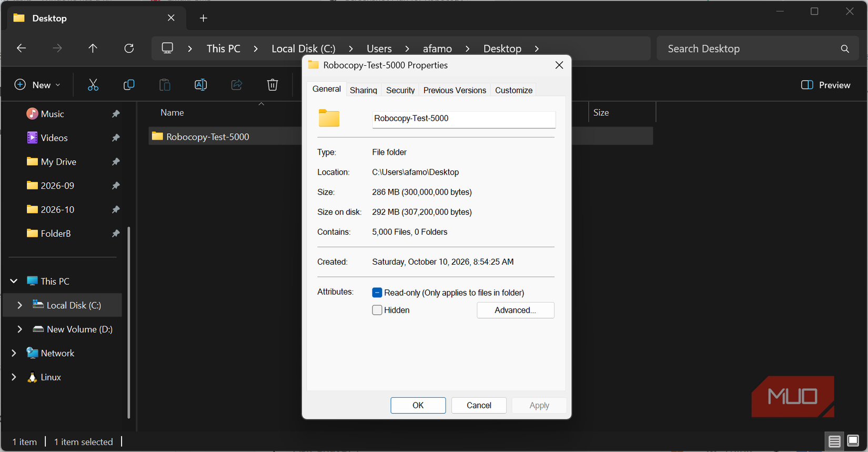Click the search magnifier icon
Image resolution: width=868 pixels, height=452 pixels.
pyautogui.click(x=845, y=49)
